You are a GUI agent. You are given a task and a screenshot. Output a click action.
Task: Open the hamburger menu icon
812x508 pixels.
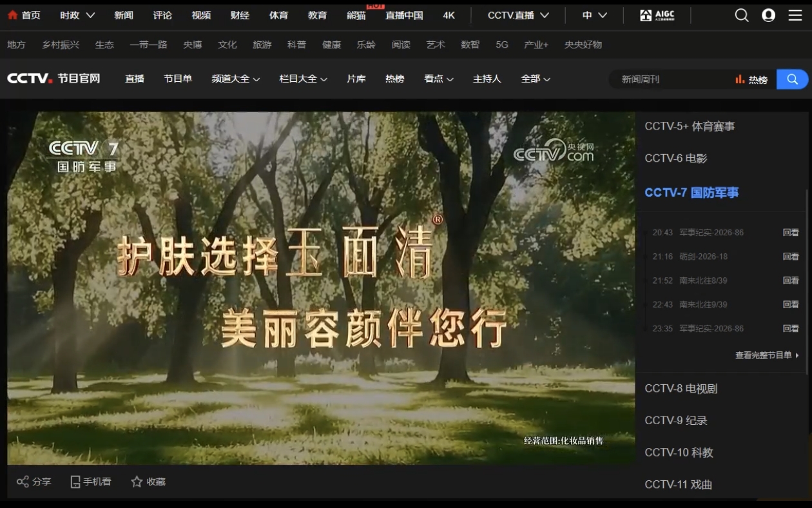click(795, 15)
